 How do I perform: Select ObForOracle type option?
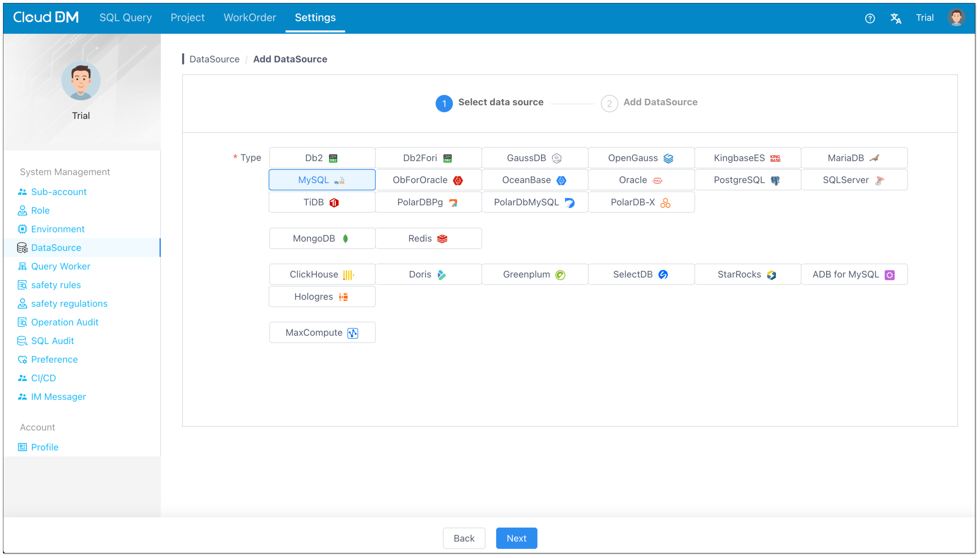click(428, 180)
